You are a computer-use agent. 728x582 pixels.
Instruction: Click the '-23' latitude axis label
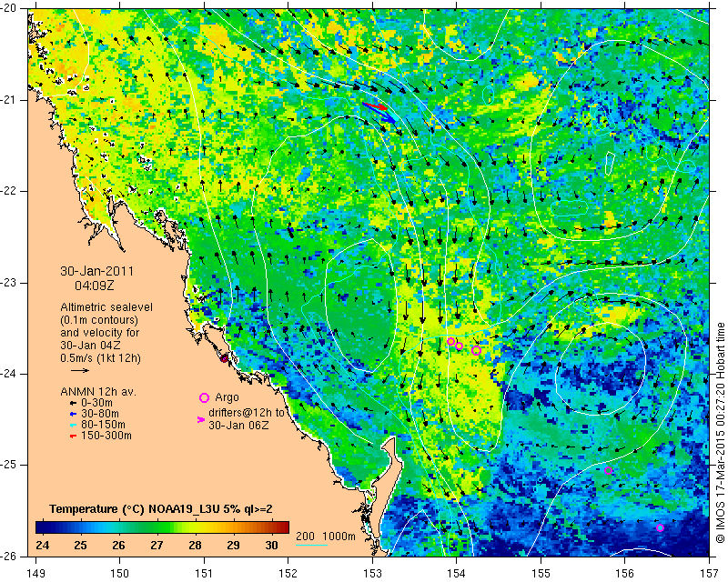tap(9, 283)
